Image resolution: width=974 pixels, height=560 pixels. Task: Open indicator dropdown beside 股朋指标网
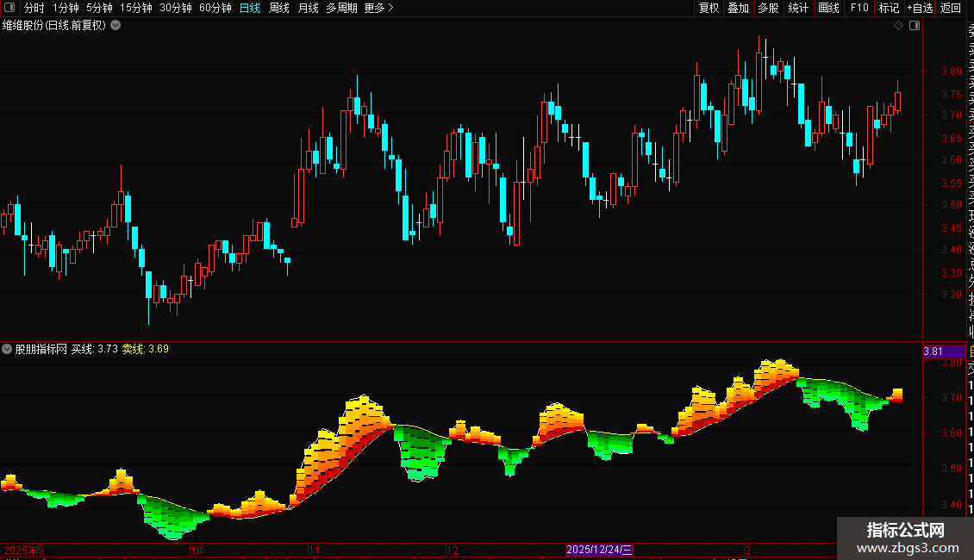pyautogui.click(x=7, y=349)
